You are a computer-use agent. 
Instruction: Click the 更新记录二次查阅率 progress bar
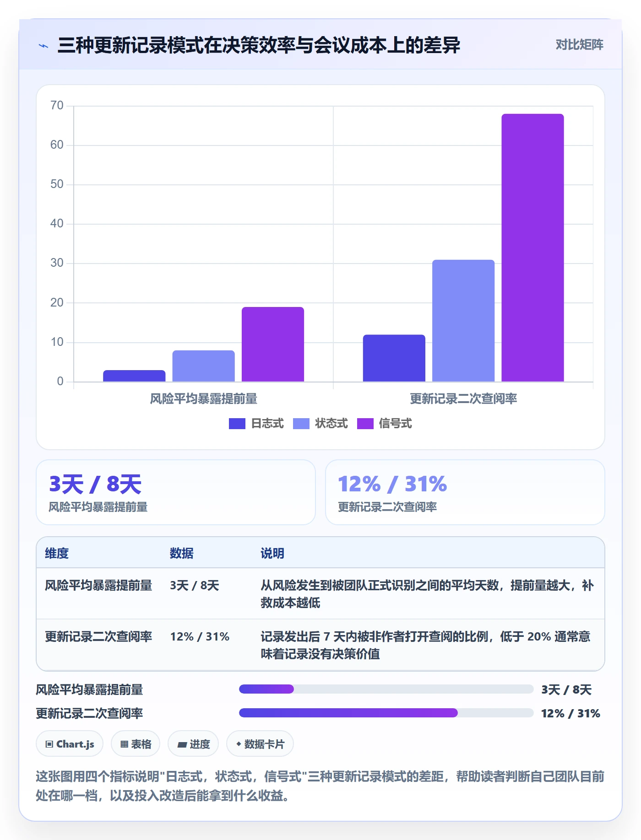point(386,713)
